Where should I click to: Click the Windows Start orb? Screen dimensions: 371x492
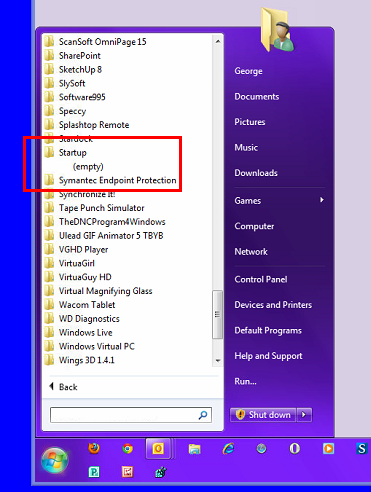click(x=55, y=461)
